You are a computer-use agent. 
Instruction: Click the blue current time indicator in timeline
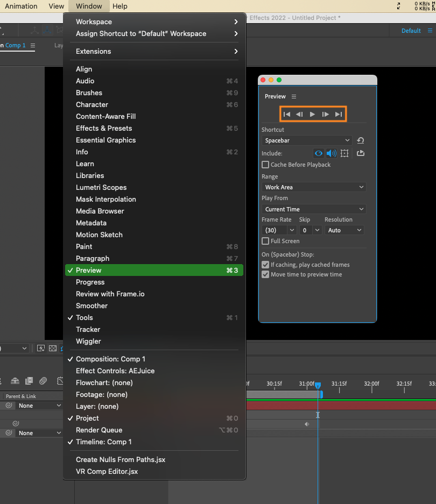318,386
